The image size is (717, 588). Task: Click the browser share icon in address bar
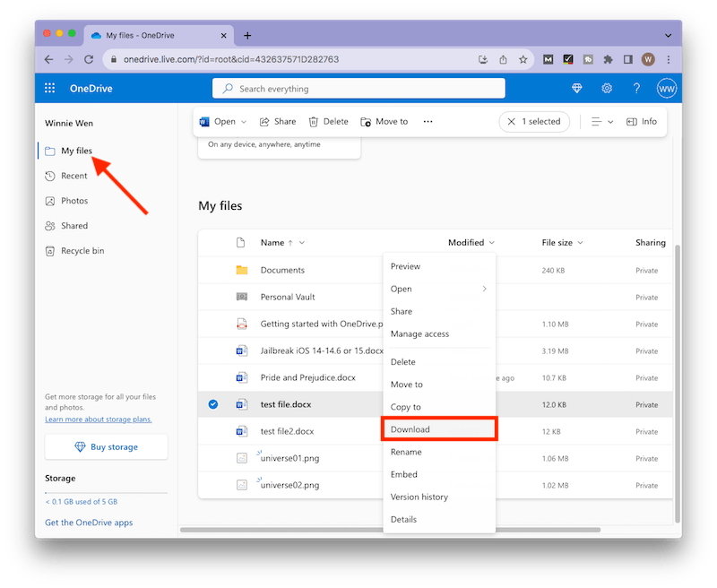pyautogui.click(x=503, y=59)
